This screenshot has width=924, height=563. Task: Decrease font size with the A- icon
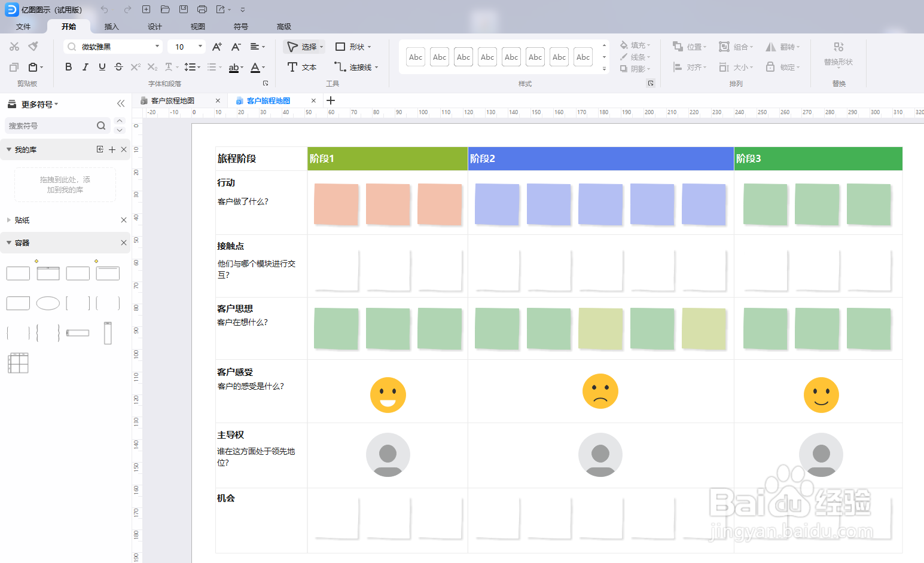tap(236, 47)
